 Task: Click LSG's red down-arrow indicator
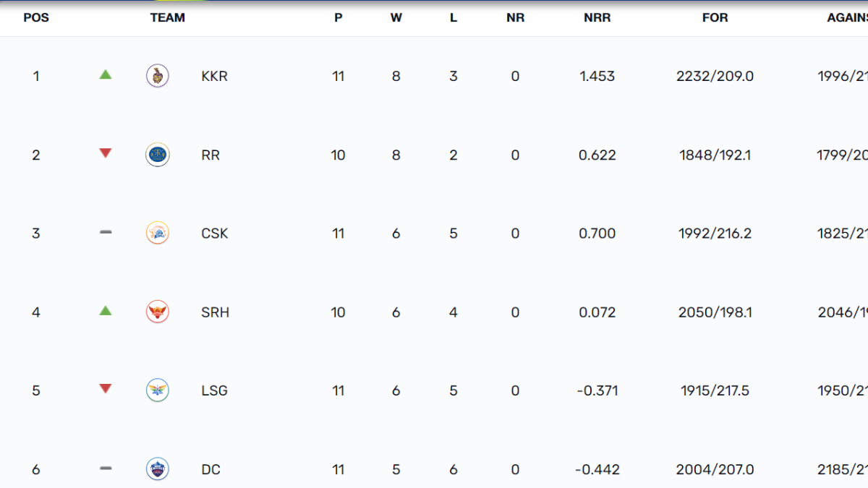(x=106, y=389)
